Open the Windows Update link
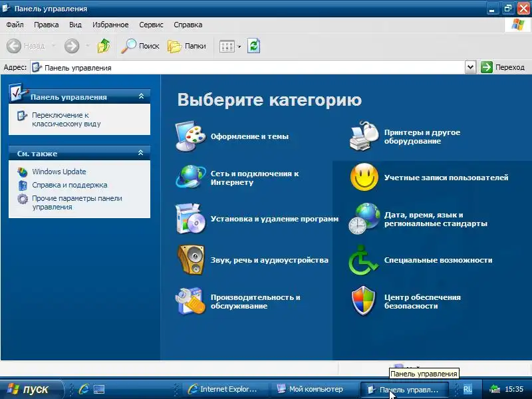Image resolution: width=532 pixels, height=399 pixels. click(x=59, y=172)
